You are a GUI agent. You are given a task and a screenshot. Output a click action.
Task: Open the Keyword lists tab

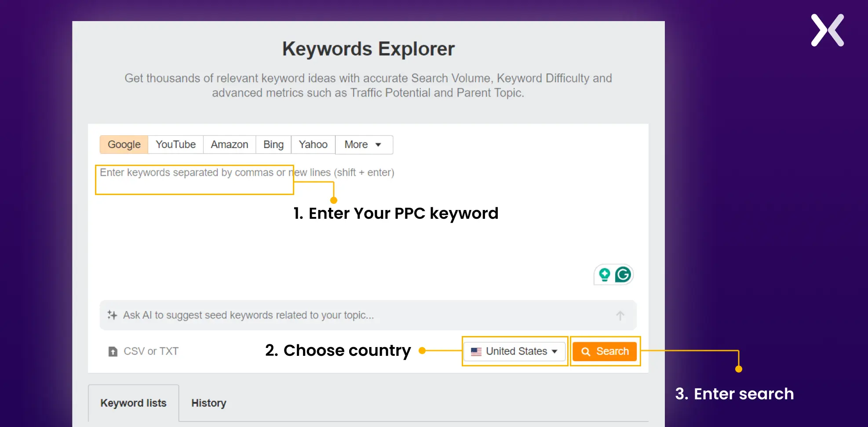pyautogui.click(x=133, y=403)
